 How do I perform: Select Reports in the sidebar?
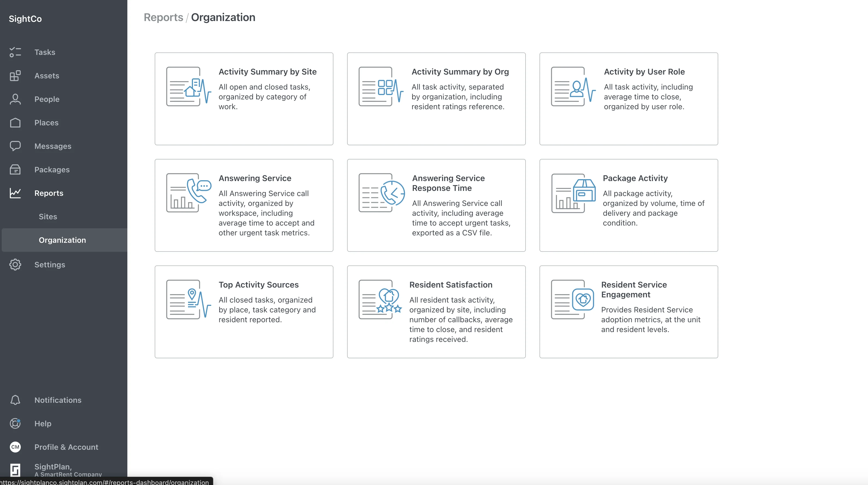click(x=49, y=193)
